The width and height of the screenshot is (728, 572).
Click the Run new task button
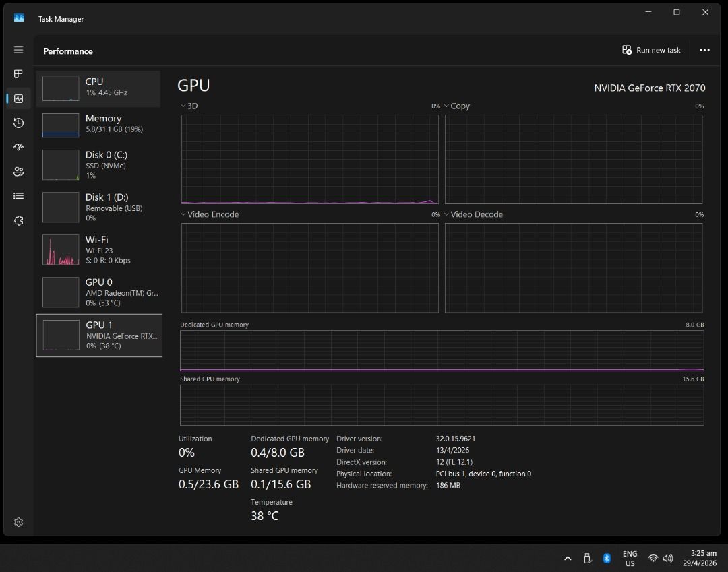pyautogui.click(x=650, y=50)
